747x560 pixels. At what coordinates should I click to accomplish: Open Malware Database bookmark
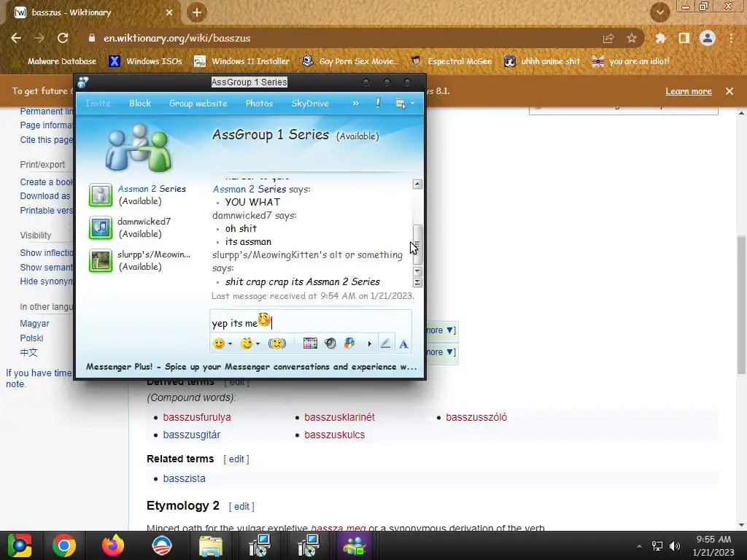(55, 61)
